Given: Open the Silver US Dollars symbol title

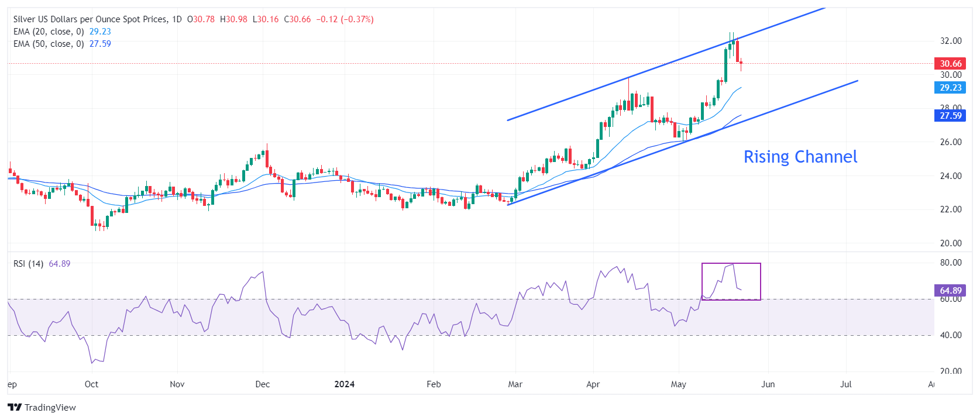Looking at the screenshot, I should [x=90, y=19].
